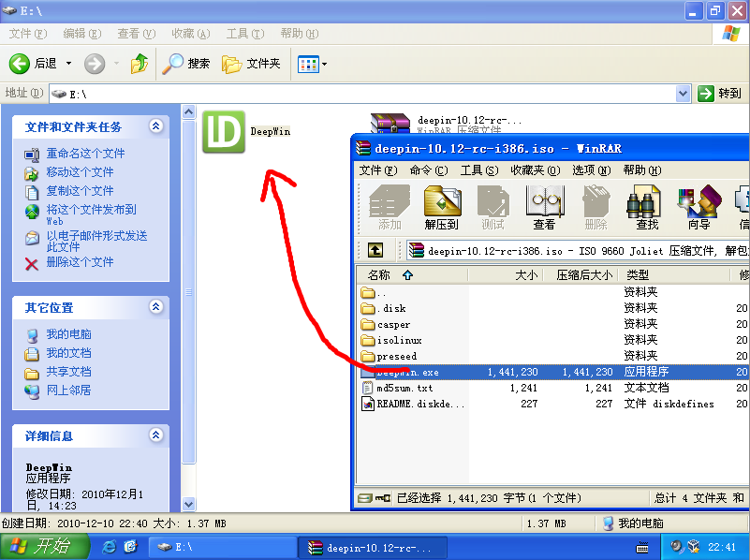Open dropdown arrow next to Back button
Viewport: 750px width, 560px height.
click(69, 63)
